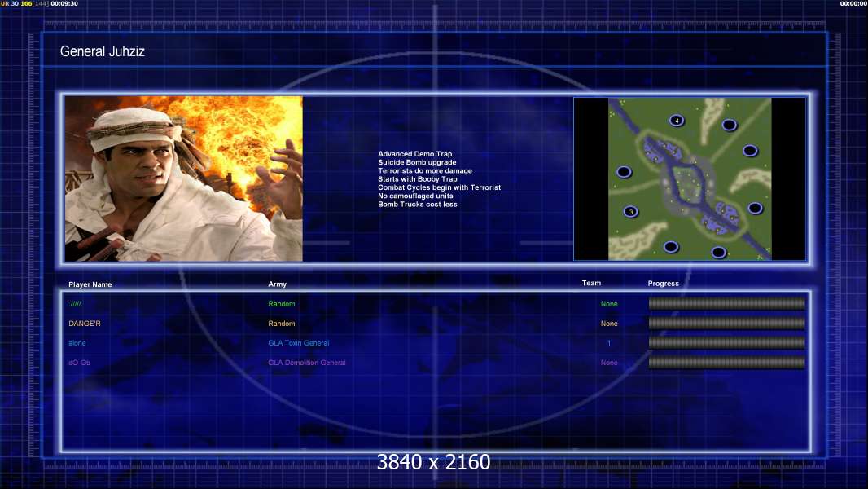Click the progress bar in the DANGE'R row
Viewport: 868px width, 489px height.
727,324
